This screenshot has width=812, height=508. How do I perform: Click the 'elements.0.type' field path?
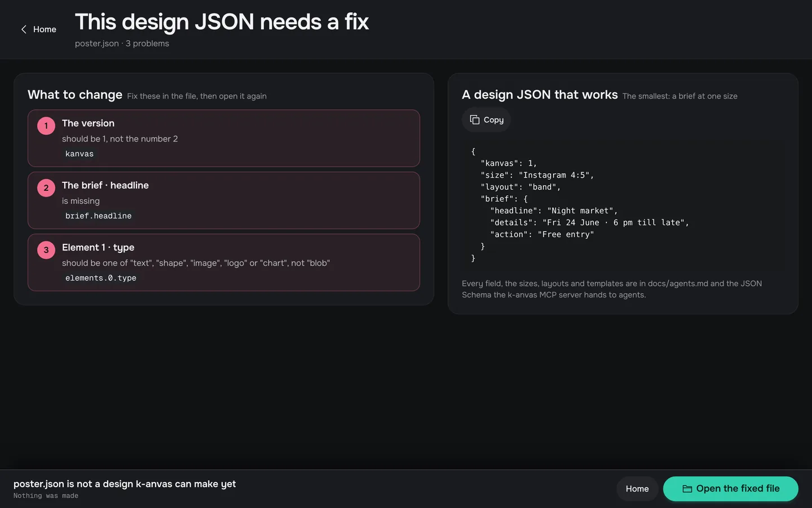[x=101, y=278]
